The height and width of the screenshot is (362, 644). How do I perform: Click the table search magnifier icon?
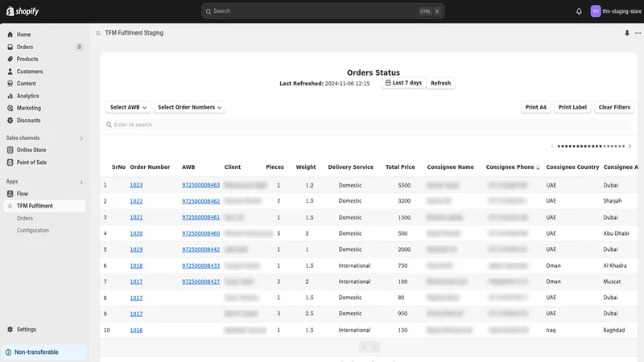coord(109,125)
